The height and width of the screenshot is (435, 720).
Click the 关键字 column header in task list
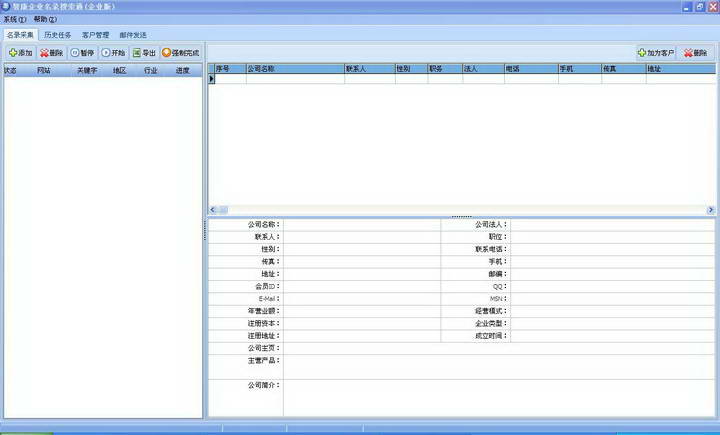point(88,71)
